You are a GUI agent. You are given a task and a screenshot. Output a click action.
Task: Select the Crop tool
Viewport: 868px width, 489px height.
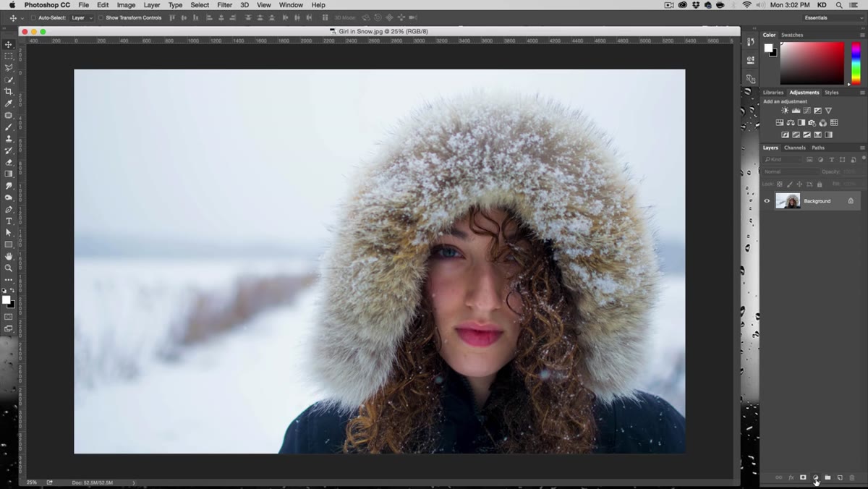point(9,91)
